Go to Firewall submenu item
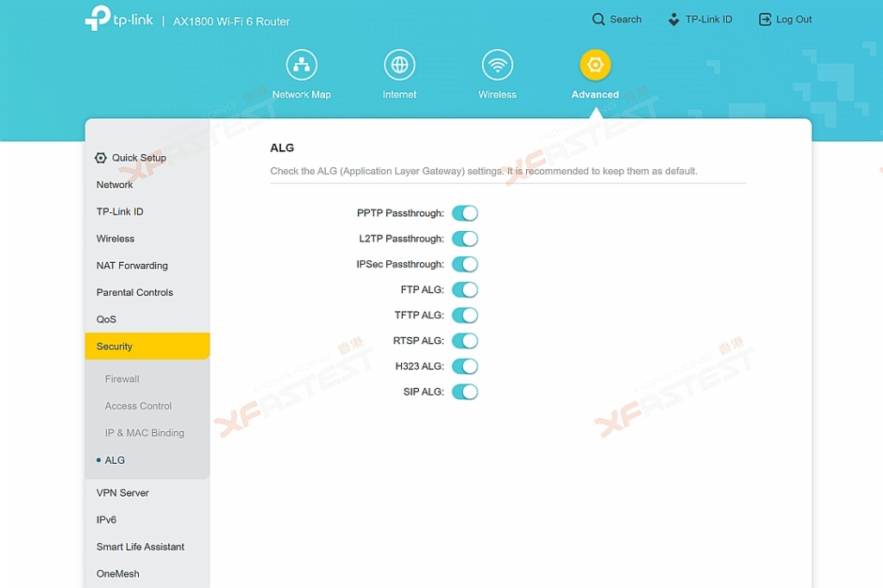Viewport: 883px width, 588px height. pos(122,379)
